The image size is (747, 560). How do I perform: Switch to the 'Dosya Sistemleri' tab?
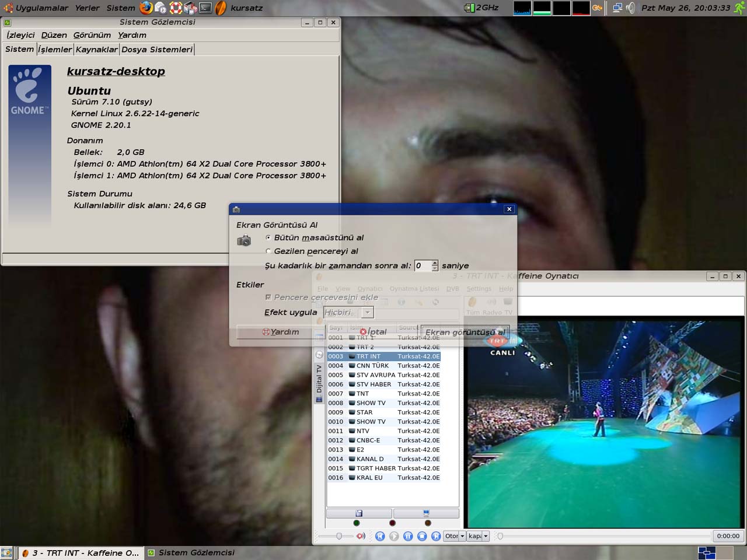tap(156, 50)
